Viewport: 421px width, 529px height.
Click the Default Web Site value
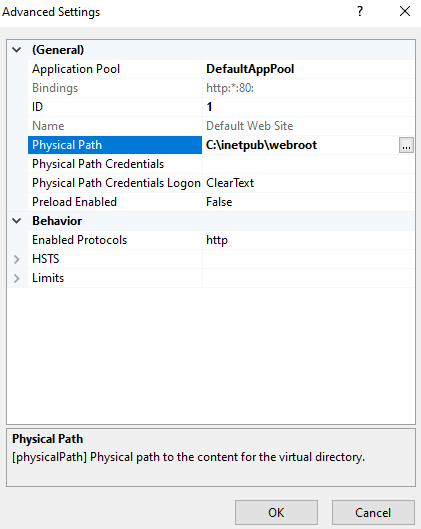250,126
